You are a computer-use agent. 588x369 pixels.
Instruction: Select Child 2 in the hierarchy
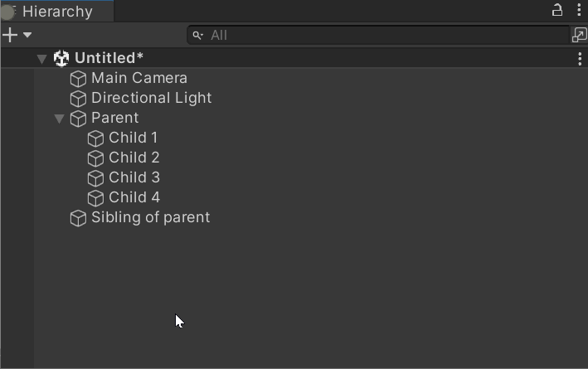pyautogui.click(x=134, y=158)
